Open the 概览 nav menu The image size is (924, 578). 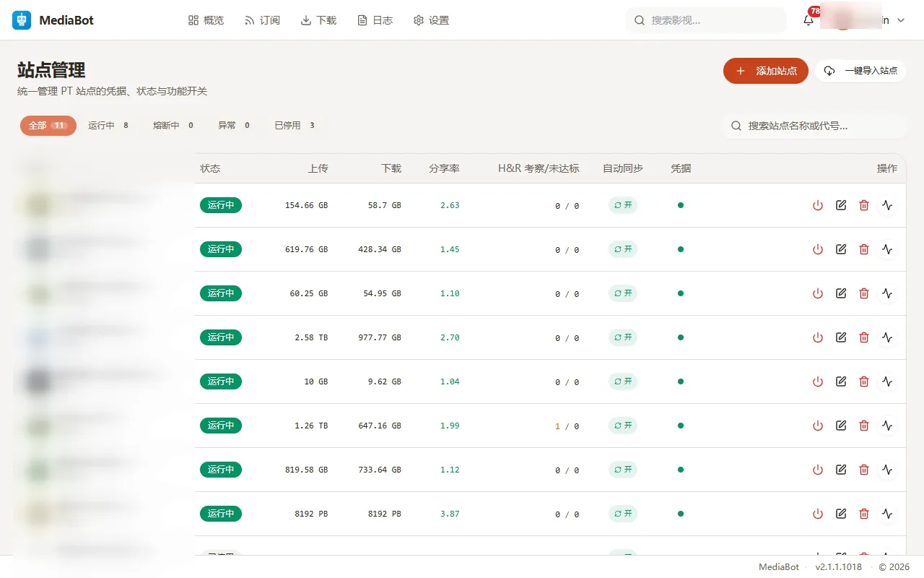[206, 20]
